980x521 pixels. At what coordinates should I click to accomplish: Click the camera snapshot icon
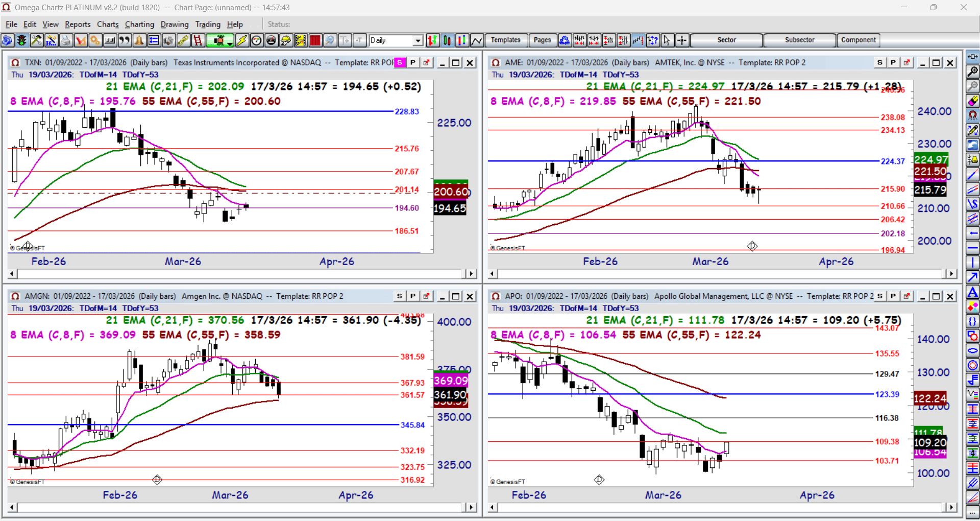pyautogui.click(x=169, y=40)
